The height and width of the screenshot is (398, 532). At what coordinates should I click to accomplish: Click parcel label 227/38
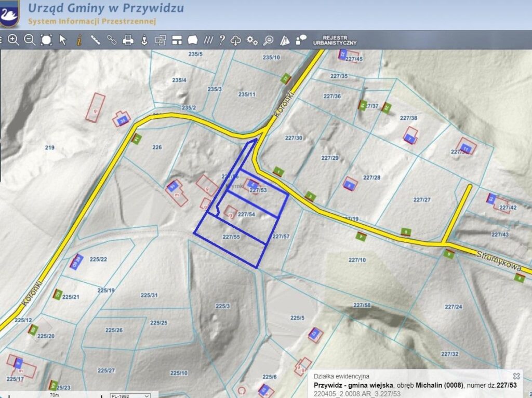(408, 118)
